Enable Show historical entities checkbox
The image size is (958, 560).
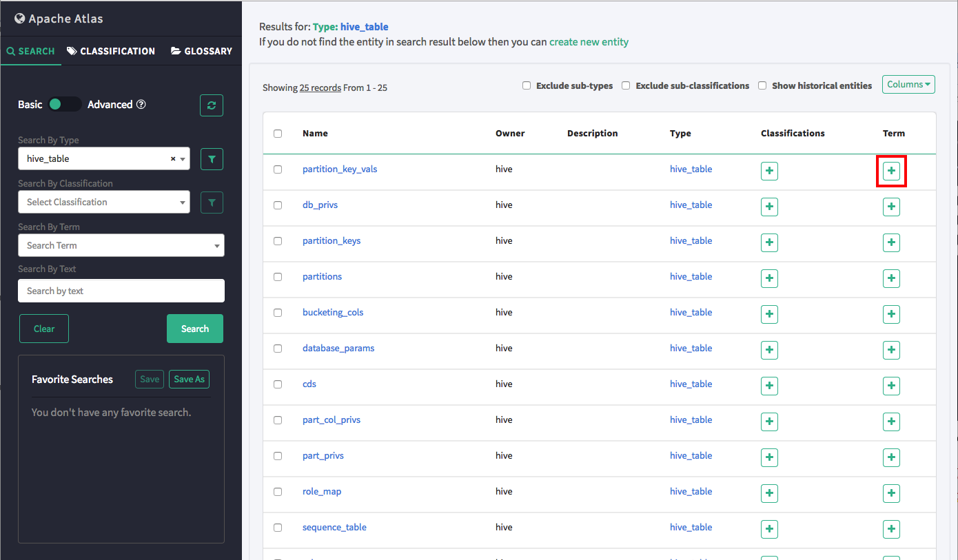(762, 86)
